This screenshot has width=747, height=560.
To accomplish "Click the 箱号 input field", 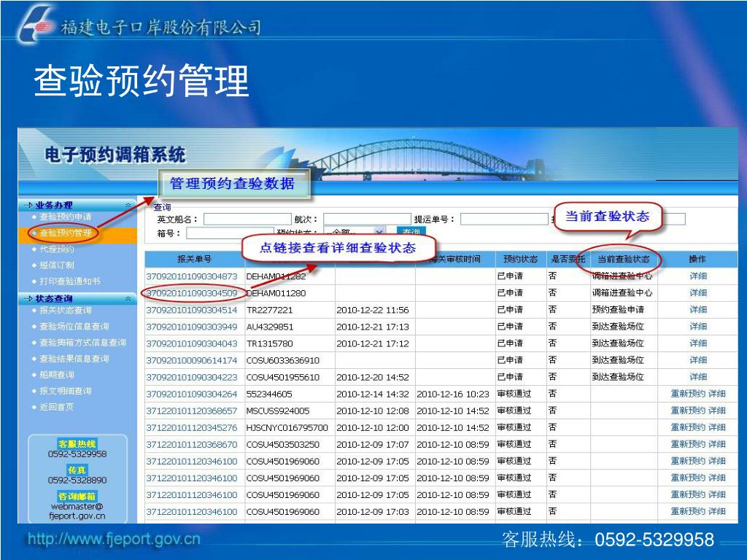I will click(230, 233).
